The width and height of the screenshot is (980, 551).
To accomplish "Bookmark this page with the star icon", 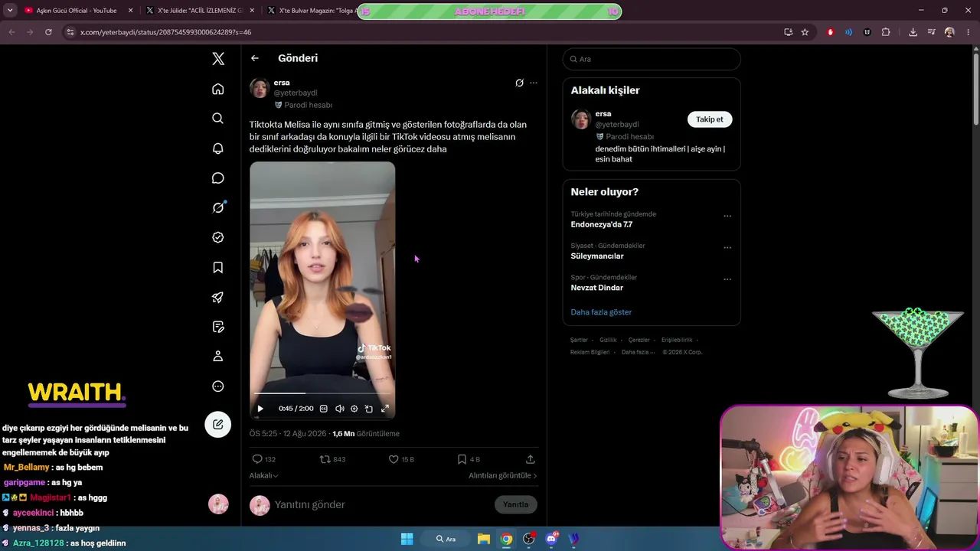I will coord(805,32).
